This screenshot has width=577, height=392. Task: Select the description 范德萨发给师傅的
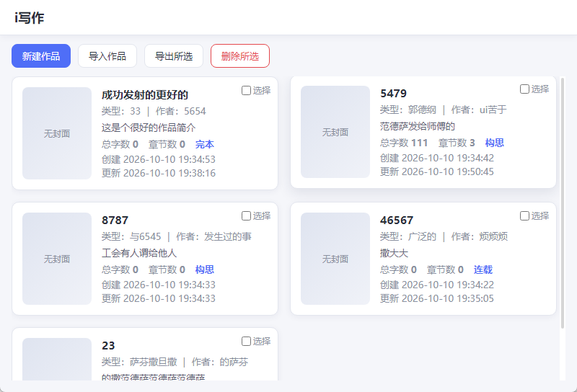click(x=418, y=126)
